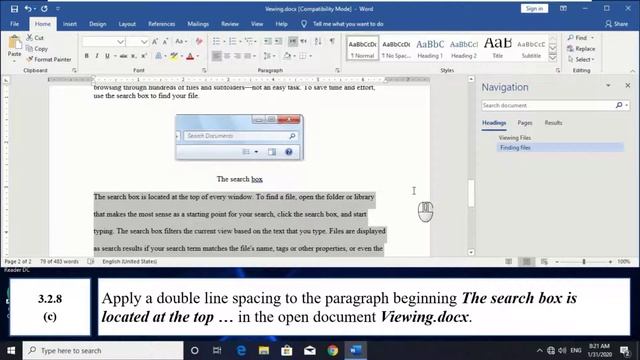Apply the text highlight color marker
Screen dimensions: 640x360
tap(174, 56)
